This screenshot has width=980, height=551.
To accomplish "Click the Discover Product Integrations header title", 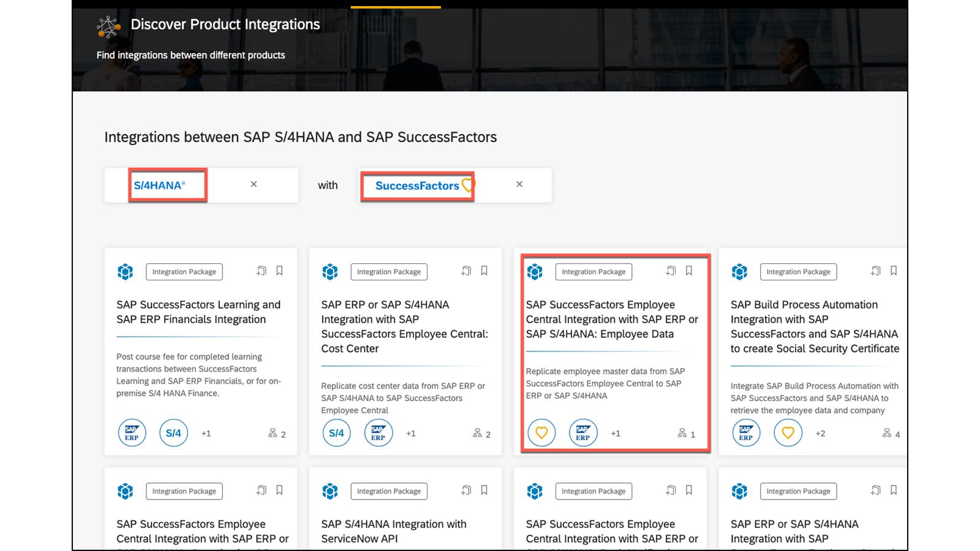I will pyautogui.click(x=225, y=24).
